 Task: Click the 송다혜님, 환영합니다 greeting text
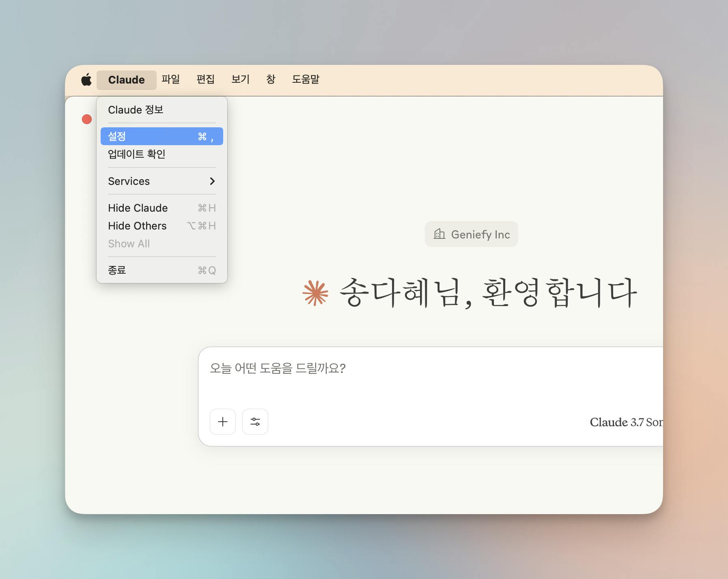click(488, 293)
